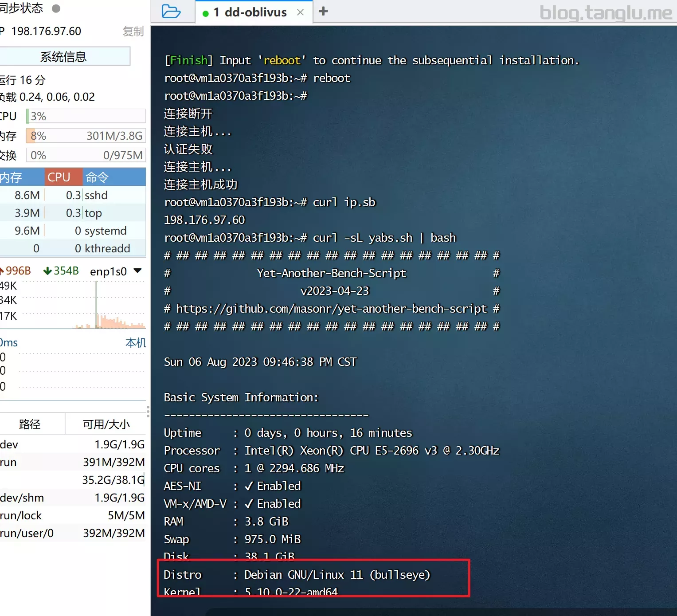677x616 pixels.
Task: Add a new session with the plus icon
Action: pyautogui.click(x=323, y=11)
